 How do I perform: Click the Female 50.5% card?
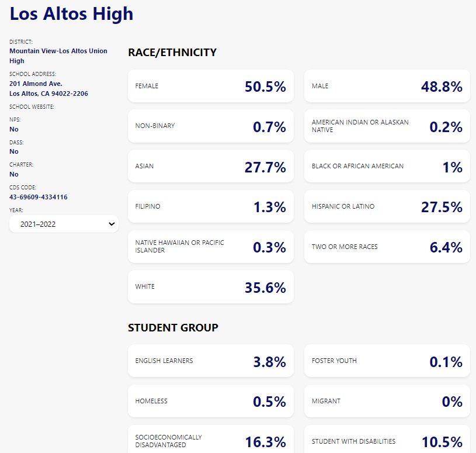tap(210, 87)
